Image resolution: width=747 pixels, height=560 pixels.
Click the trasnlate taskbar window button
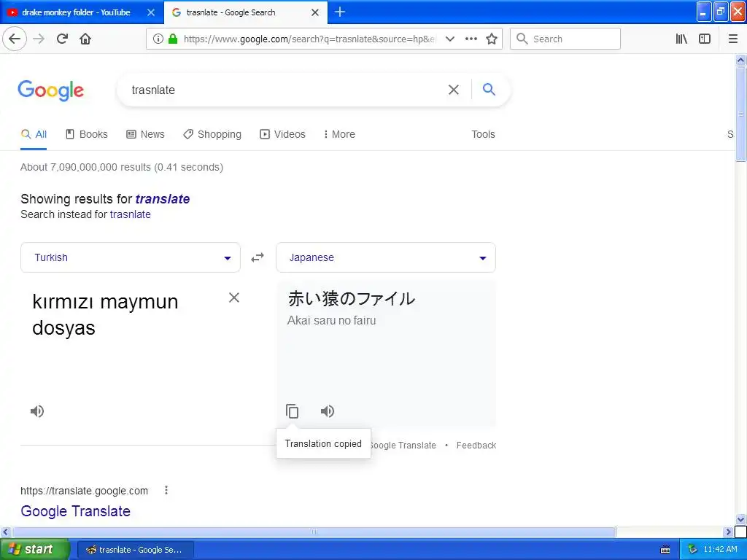pos(135,550)
